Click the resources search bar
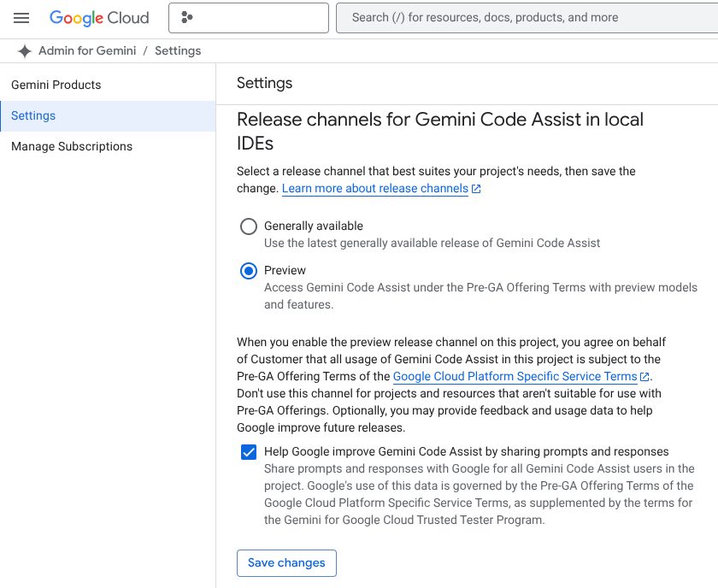 (527, 17)
